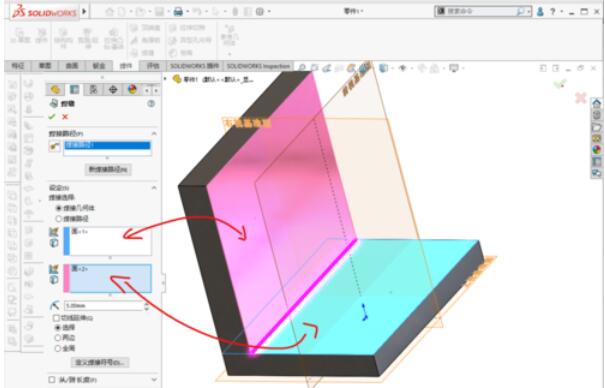Open the PropertyManager tab icon
Screen dimensions: 605x388
(x=74, y=89)
